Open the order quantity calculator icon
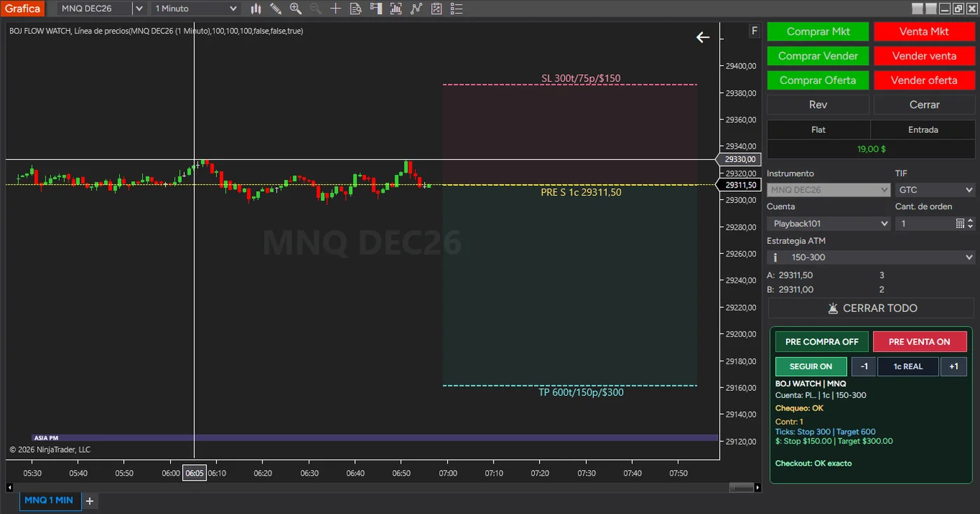The width and height of the screenshot is (980, 514). [960, 224]
